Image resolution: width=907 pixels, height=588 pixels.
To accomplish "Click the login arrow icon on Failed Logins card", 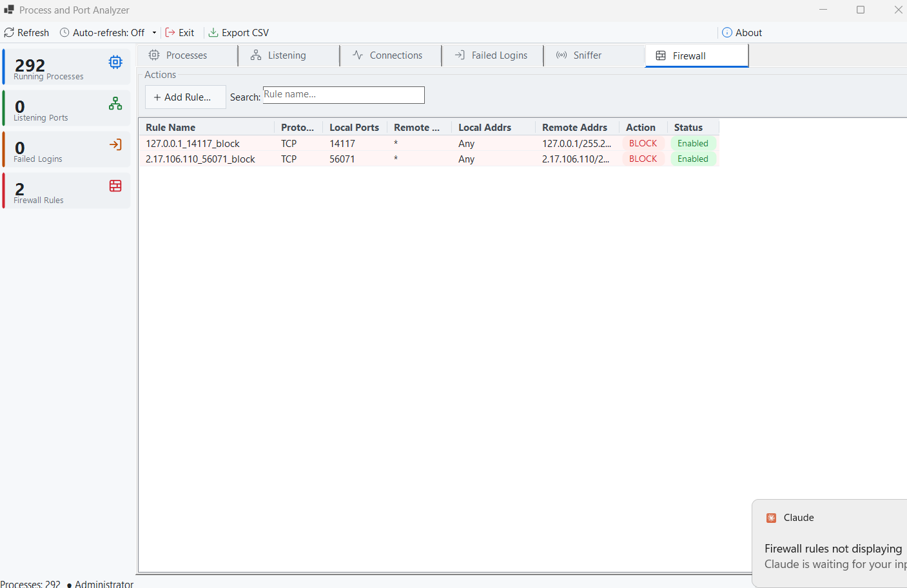I will 115,144.
